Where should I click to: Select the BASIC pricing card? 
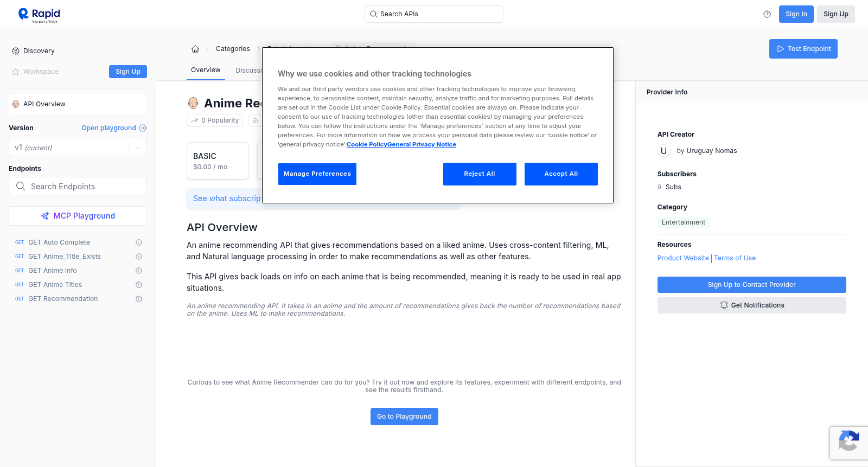(x=218, y=161)
